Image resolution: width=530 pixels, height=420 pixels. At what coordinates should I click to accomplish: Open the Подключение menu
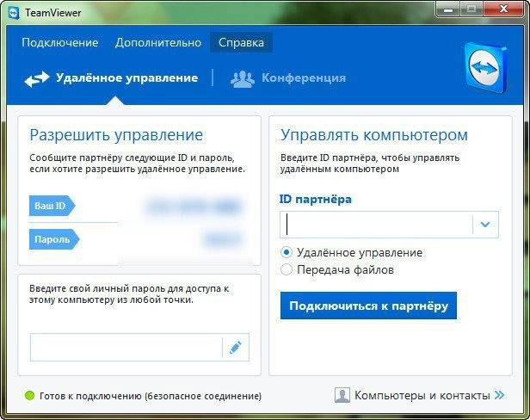tap(60, 43)
